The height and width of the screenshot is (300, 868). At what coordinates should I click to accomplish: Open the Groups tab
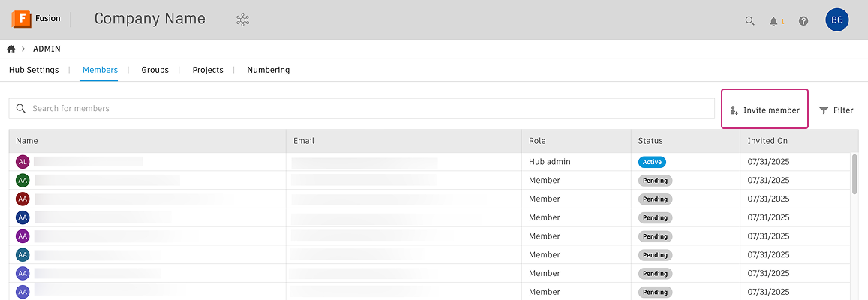coord(155,70)
